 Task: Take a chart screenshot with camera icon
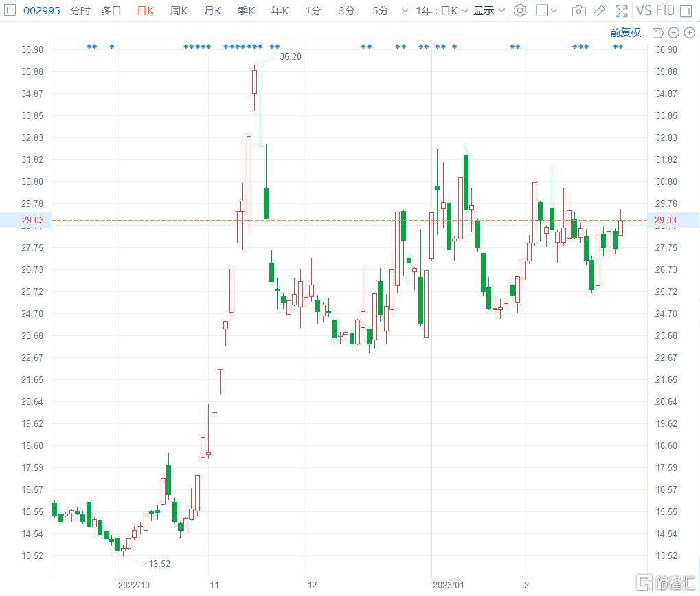[x=579, y=10]
